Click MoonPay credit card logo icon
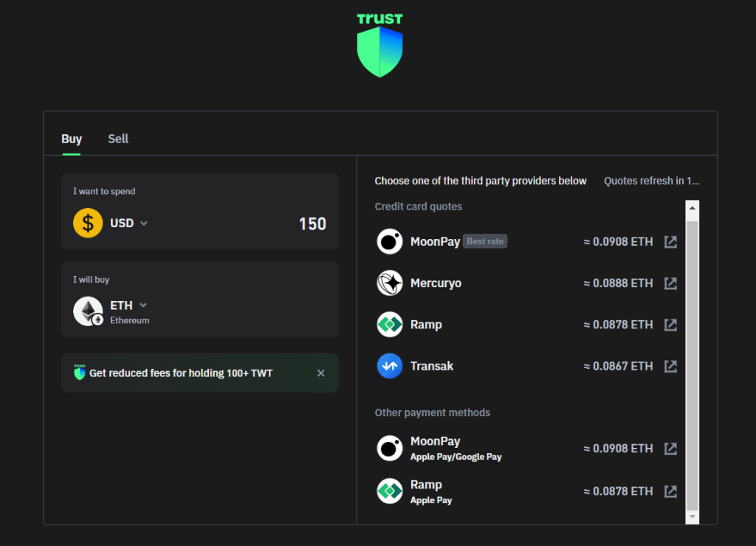The width and height of the screenshot is (756, 546). coord(390,241)
